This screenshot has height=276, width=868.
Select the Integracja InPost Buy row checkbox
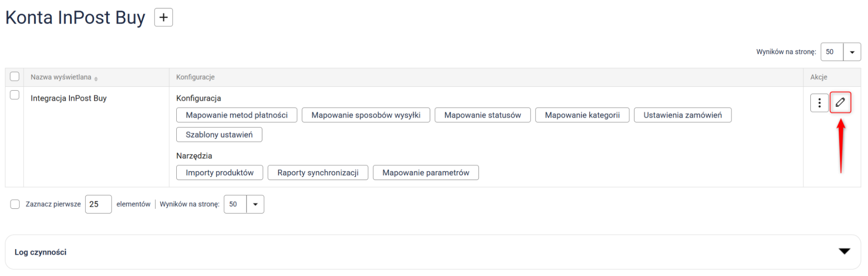click(x=15, y=95)
